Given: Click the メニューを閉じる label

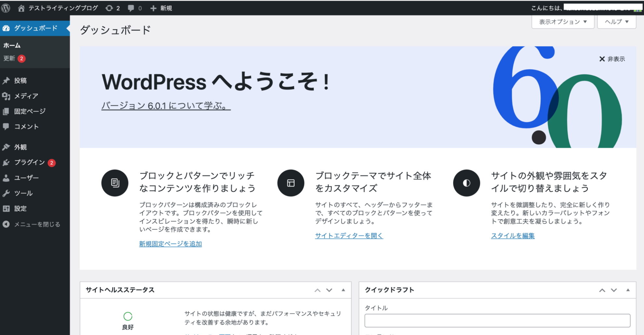Looking at the screenshot, I should [x=37, y=224].
